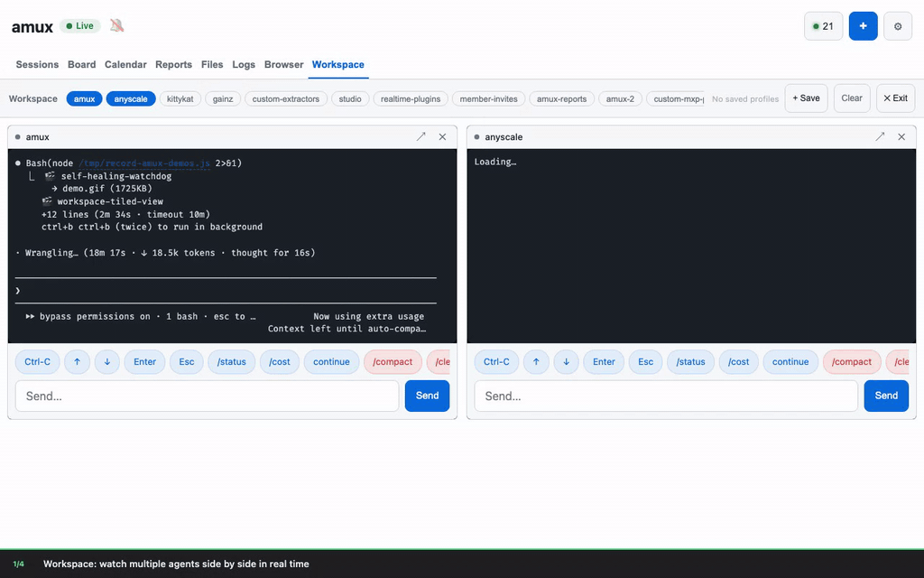Close the amux workspace panel
The height and width of the screenshot is (578, 924).
pos(442,137)
